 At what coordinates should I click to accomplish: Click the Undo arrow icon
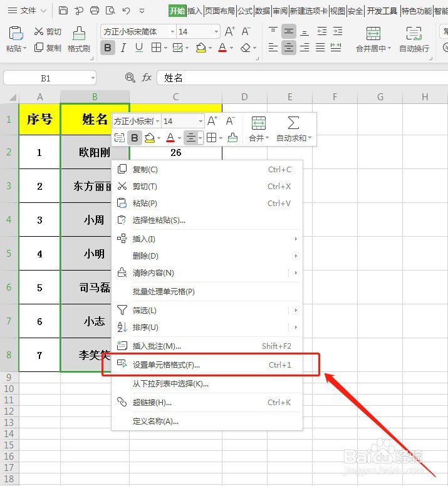[x=126, y=11]
